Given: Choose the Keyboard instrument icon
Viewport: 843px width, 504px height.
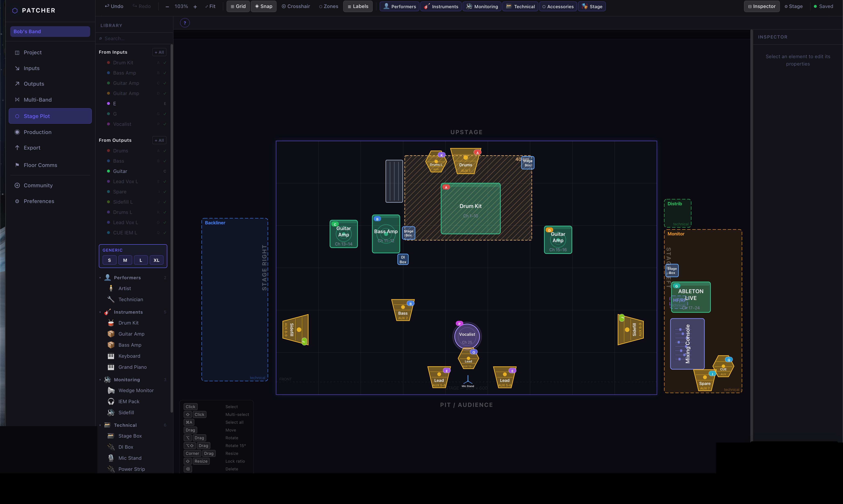Looking at the screenshot, I should (x=111, y=356).
